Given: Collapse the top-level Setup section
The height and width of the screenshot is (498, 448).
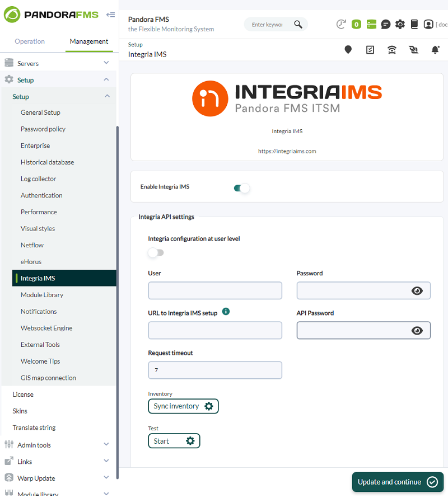Looking at the screenshot, I should click(x=106, y=79).
